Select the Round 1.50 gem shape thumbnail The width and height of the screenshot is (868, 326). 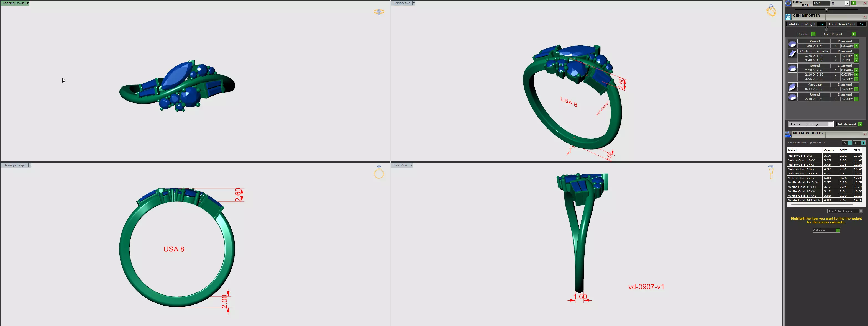coord(793,44)
